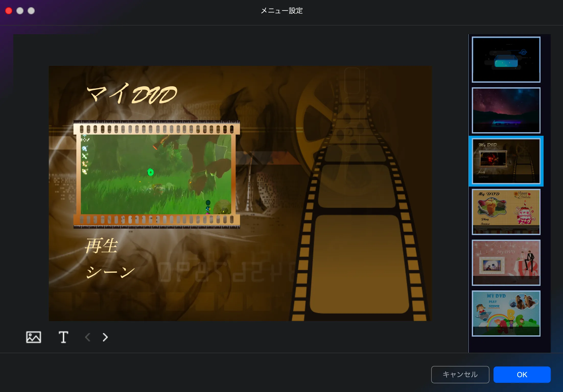Screen dimensions: 563x392
Task: Choose the Happy Birthday cake template
Action: (506, 212)
